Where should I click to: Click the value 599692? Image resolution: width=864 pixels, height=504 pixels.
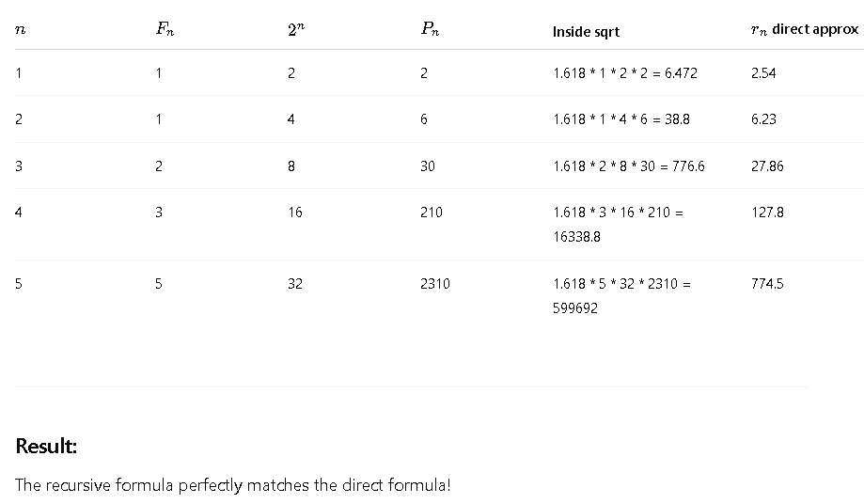pos(574,307)
